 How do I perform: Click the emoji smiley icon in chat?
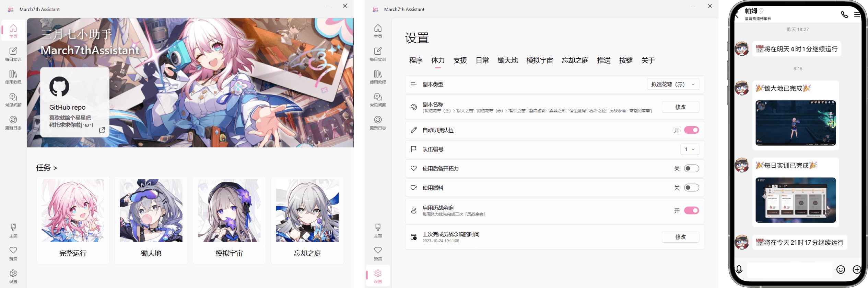(x=841, y=269)
